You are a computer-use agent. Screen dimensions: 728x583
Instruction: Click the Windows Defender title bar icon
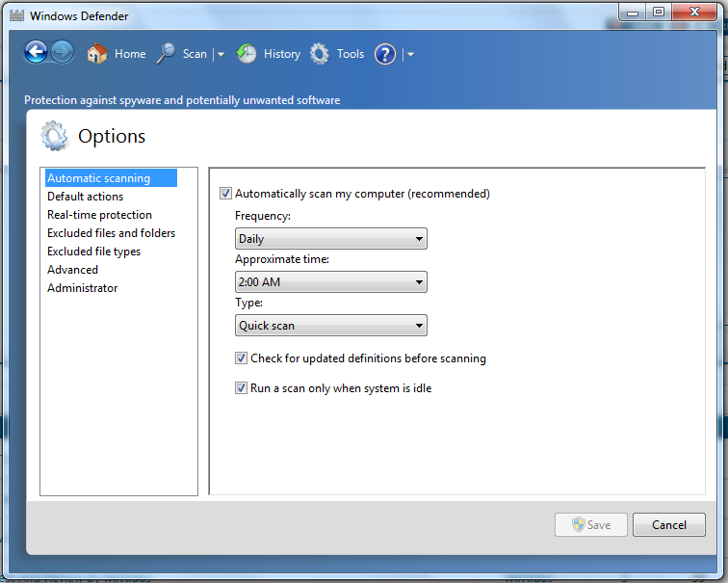pos(16,15)
